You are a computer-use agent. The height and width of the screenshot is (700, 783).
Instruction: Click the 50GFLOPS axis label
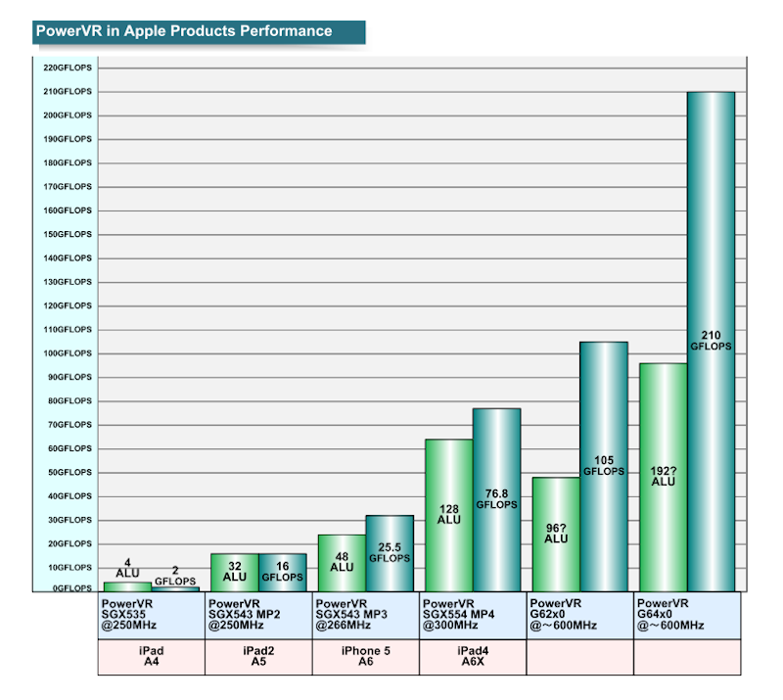[69, 472]
